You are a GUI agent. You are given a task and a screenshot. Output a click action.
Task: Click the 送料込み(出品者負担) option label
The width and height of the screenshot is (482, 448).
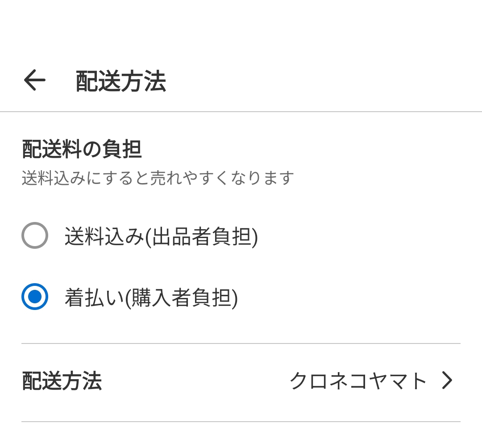point(161,236)
